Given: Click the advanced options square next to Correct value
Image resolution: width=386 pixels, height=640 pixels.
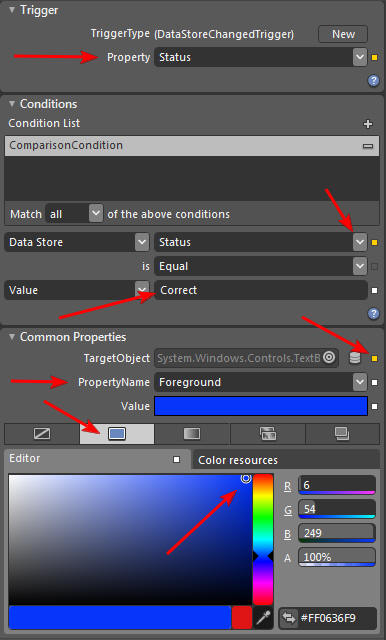Looking at the screenshot, I should point(375,291).
